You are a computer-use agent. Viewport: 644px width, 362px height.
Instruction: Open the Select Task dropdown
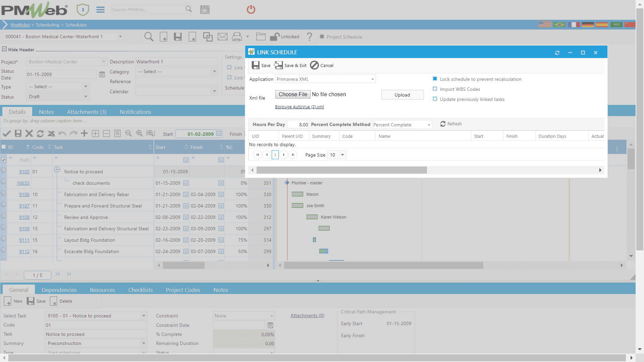click(144, 316)
